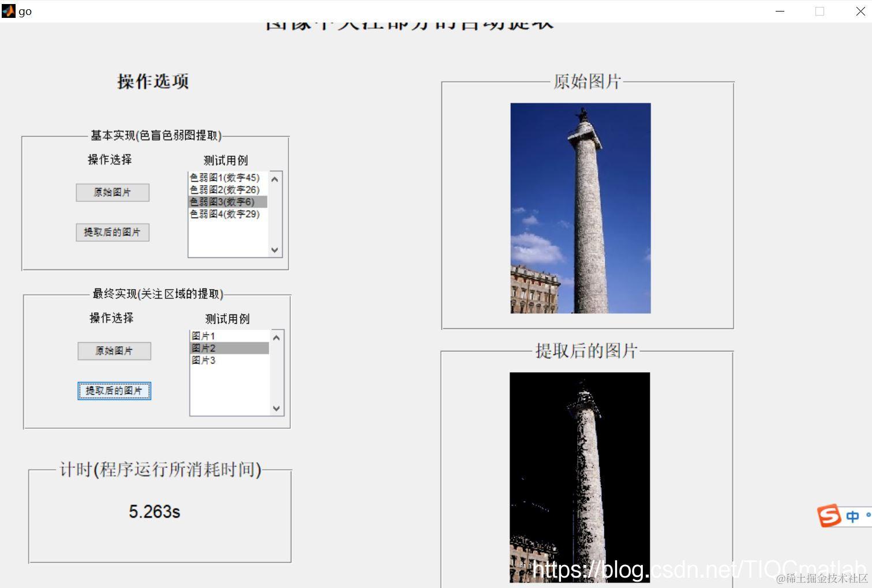
Task: Select 色弱图2(数字26) from the list
Action: click(224, 190)
